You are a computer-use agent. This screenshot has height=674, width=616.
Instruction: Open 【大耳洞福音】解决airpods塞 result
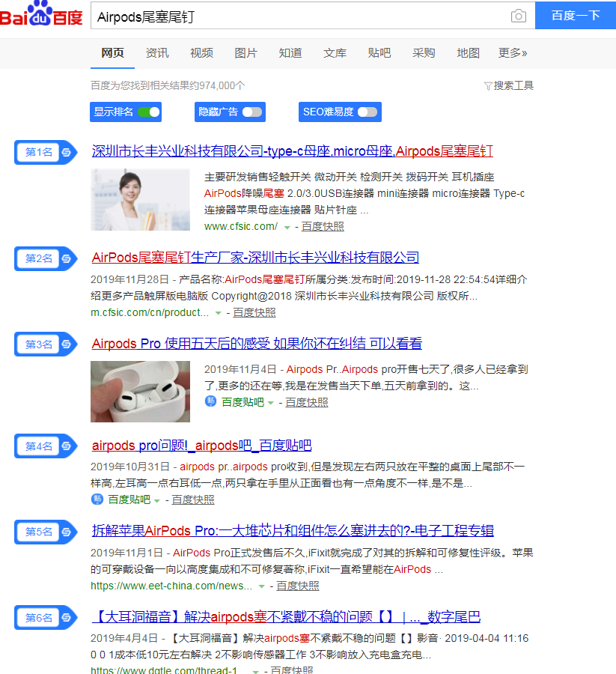pyautogui.click(x=286, y=617)
